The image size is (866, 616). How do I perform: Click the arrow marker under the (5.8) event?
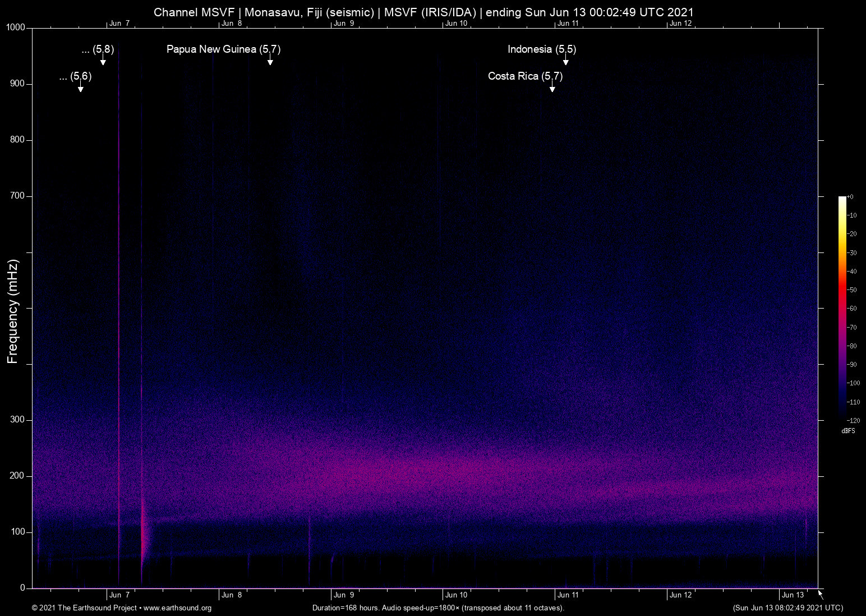tap(103, 59)
